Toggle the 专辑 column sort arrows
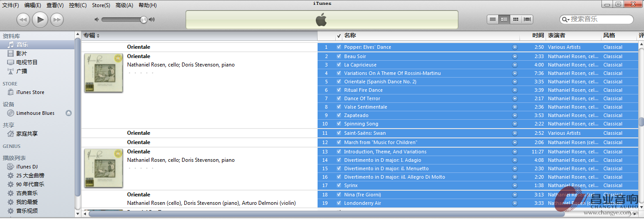 click(98, 35)
